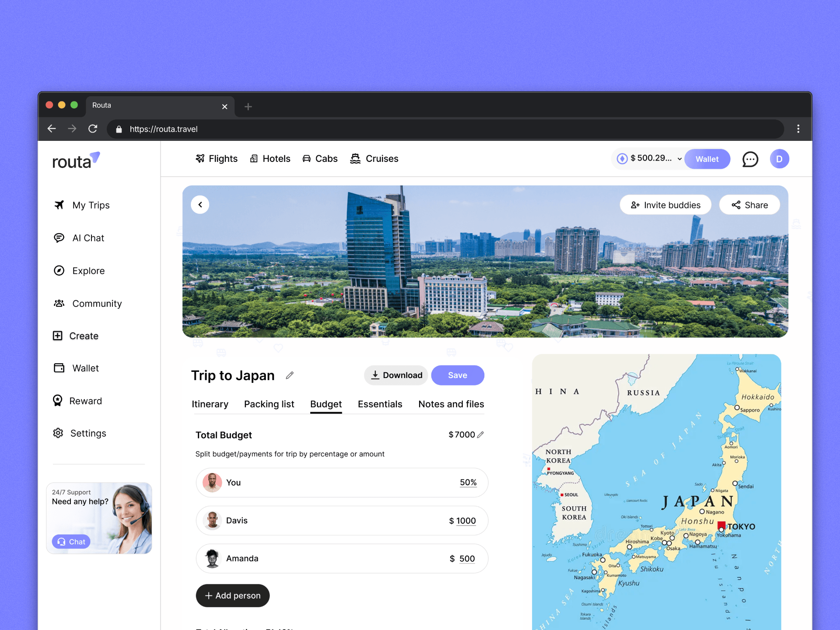This screenshot has width=840, height=630.
Task: Download the trip plan
Action: pyautogui.click(x=396, y=375)
